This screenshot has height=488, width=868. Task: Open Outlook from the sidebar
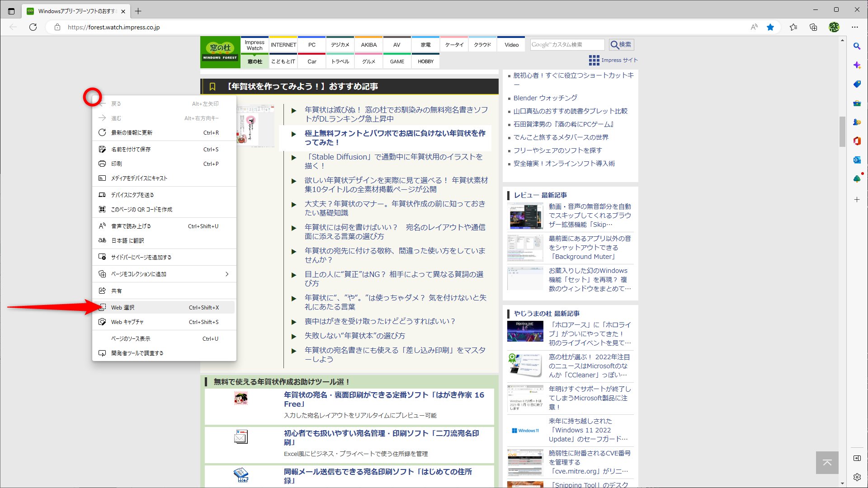tap(857, 160)
